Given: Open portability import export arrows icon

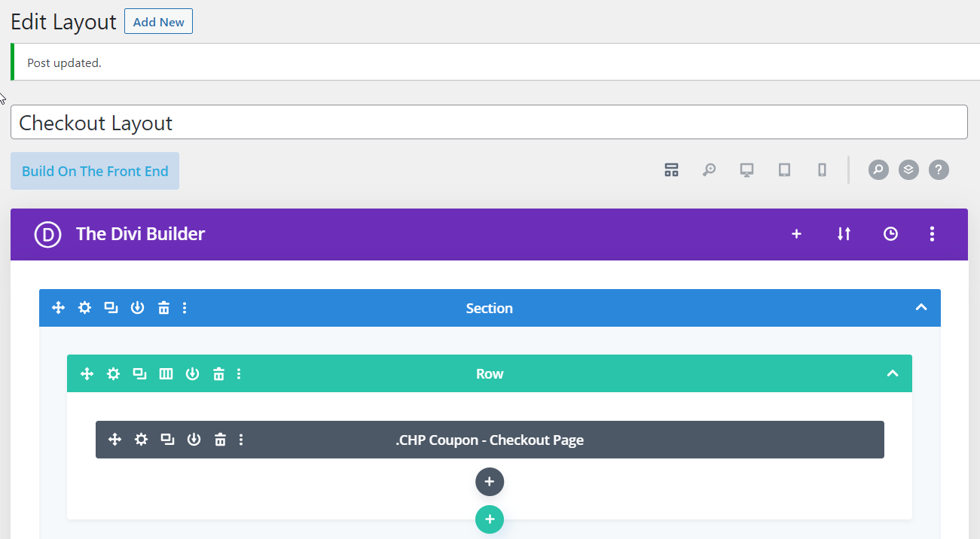Looking at the screenshot, I should click(844, 234).
